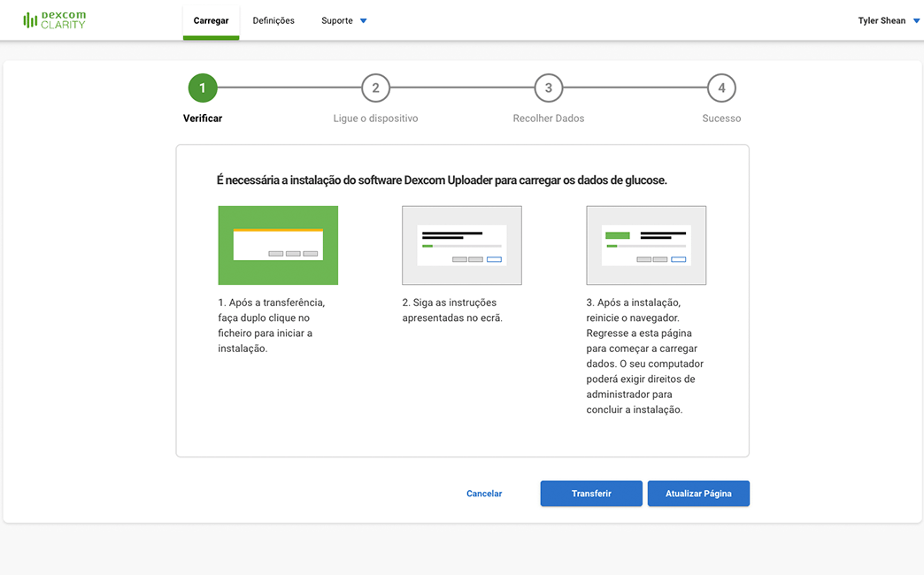
Task: Click the Dexcom Uploader installation heading
Action: click(x=442, y=180)
